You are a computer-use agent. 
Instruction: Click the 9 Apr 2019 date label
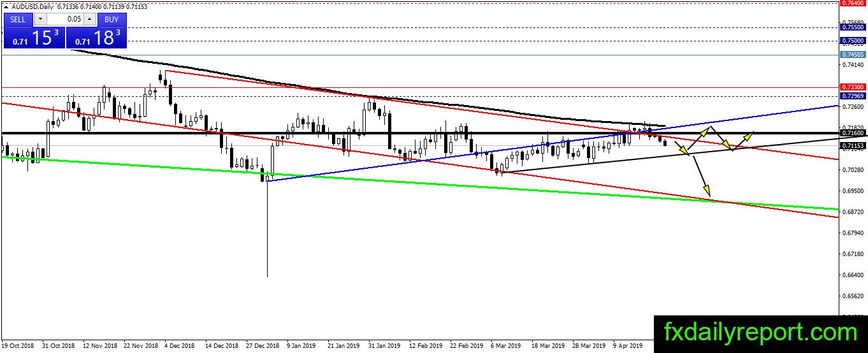(628, 346)
